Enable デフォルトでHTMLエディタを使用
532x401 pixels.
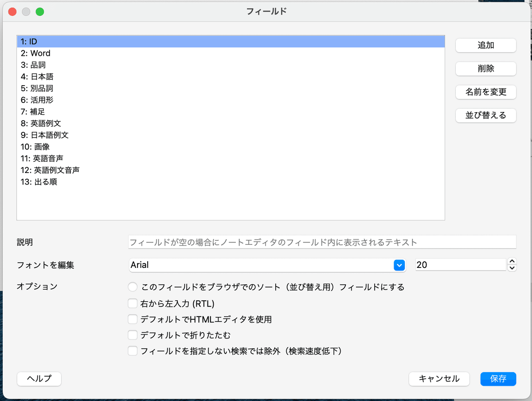[x=133, y=319]
